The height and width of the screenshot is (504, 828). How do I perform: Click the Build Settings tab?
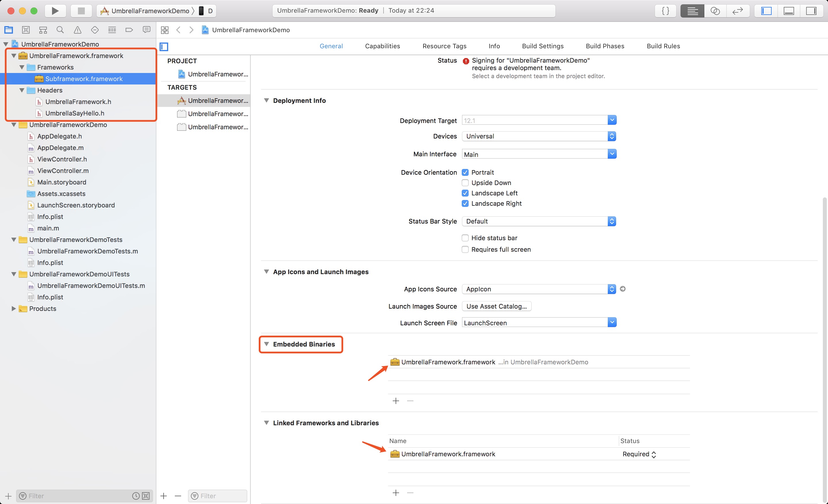pyautogui.click(x=542, y=46)
